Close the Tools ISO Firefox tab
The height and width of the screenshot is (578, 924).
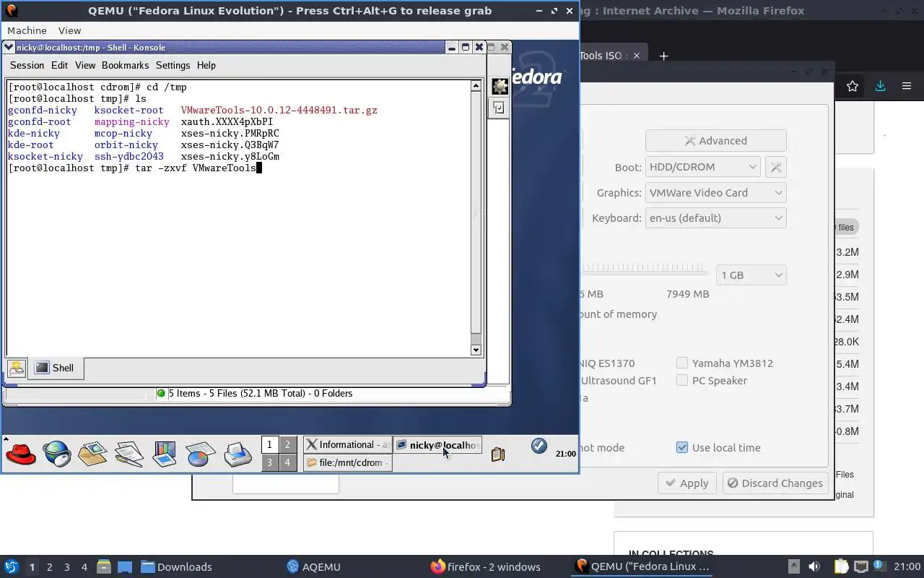coord(636,56)
